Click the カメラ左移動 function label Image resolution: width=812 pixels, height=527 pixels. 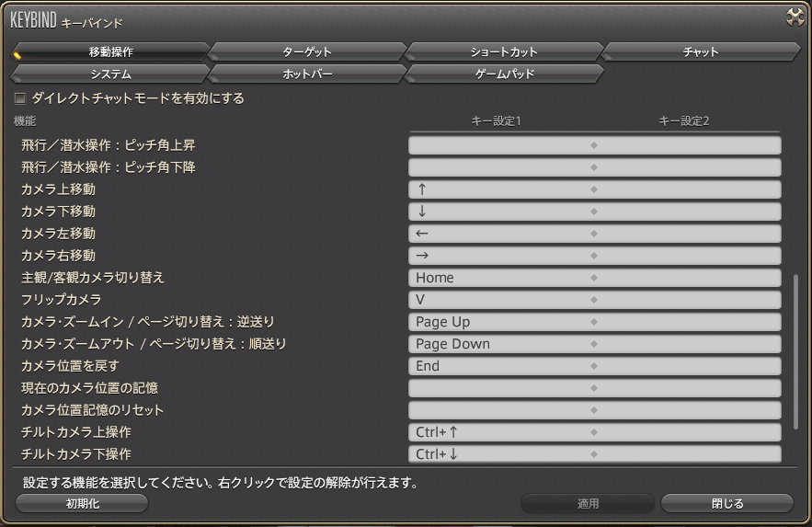point(58,234)
